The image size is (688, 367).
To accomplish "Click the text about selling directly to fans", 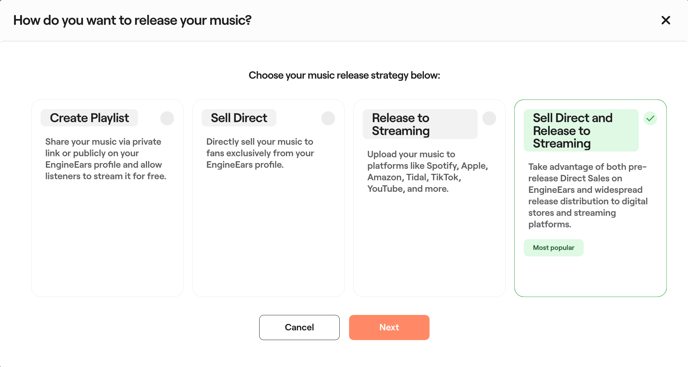I will [x=260, y=153].
